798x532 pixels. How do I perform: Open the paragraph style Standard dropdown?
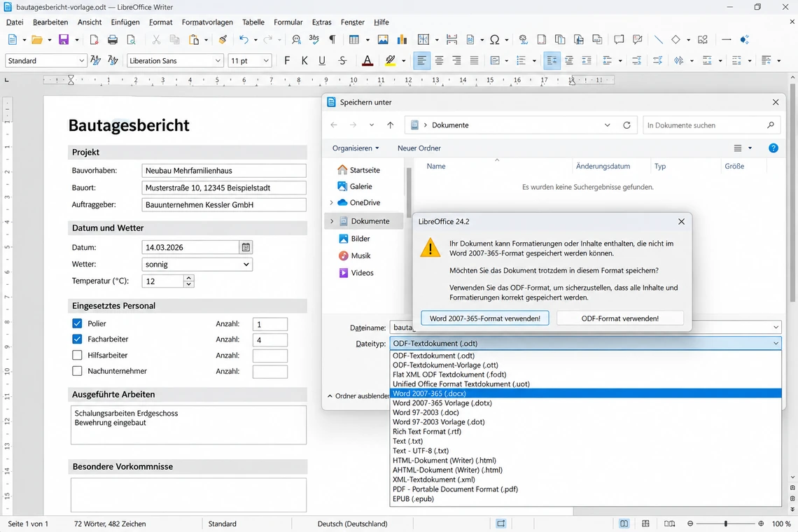[x=81, y=61]
